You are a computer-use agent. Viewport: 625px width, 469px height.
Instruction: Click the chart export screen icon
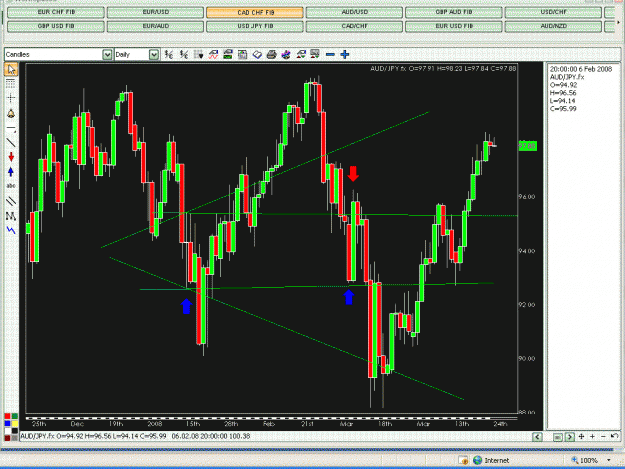tap(315, 54)
